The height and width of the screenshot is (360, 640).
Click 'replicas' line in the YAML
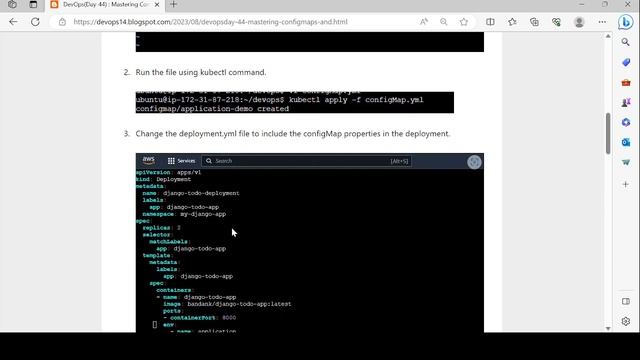pyautogui.click(x=161, y=228)
